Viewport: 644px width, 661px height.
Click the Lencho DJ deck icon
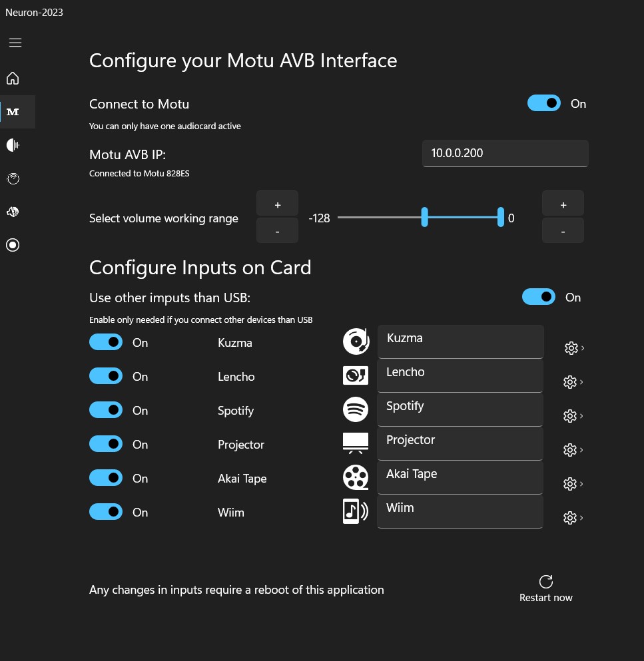356,375
